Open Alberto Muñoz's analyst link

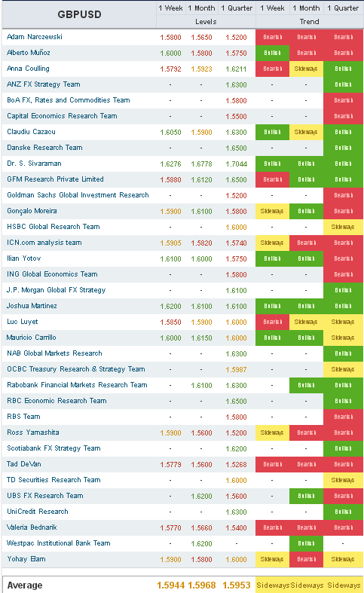tap(29, 53)
